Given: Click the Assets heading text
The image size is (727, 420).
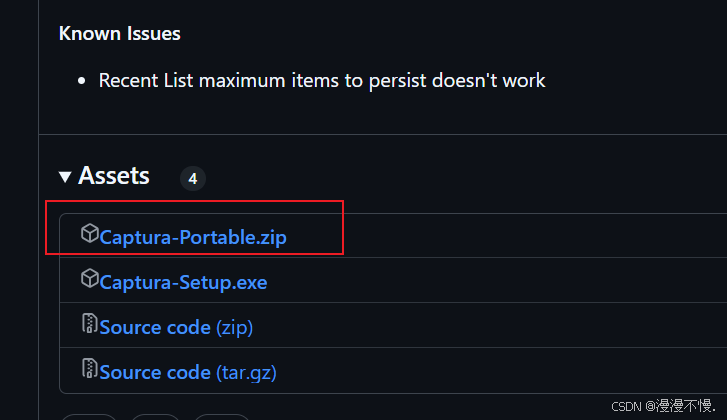Looking at the screenshot, I should pos(114,176).
